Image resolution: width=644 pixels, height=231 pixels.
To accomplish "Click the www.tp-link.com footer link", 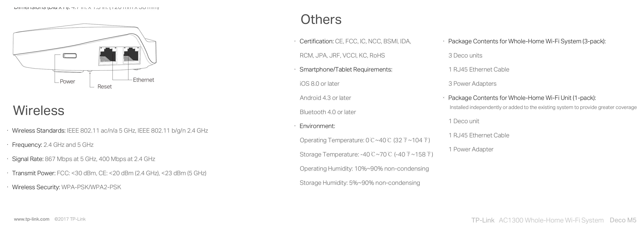I will click(32, 219).
